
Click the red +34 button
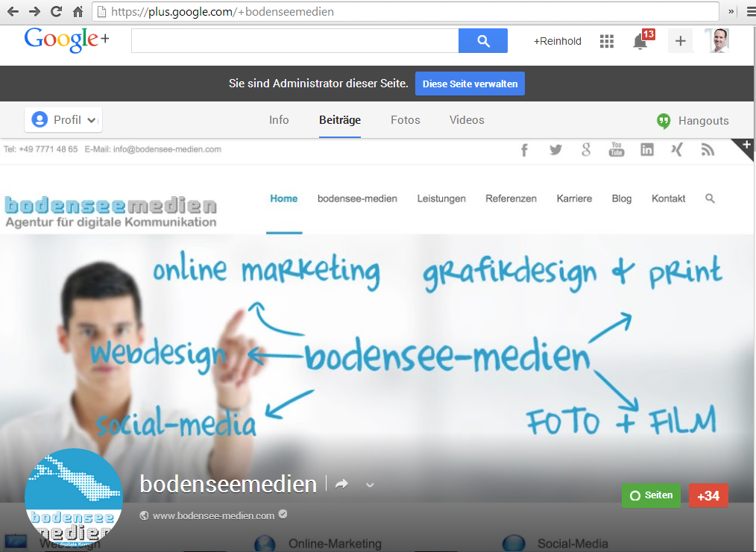click(x=708, y=495)
